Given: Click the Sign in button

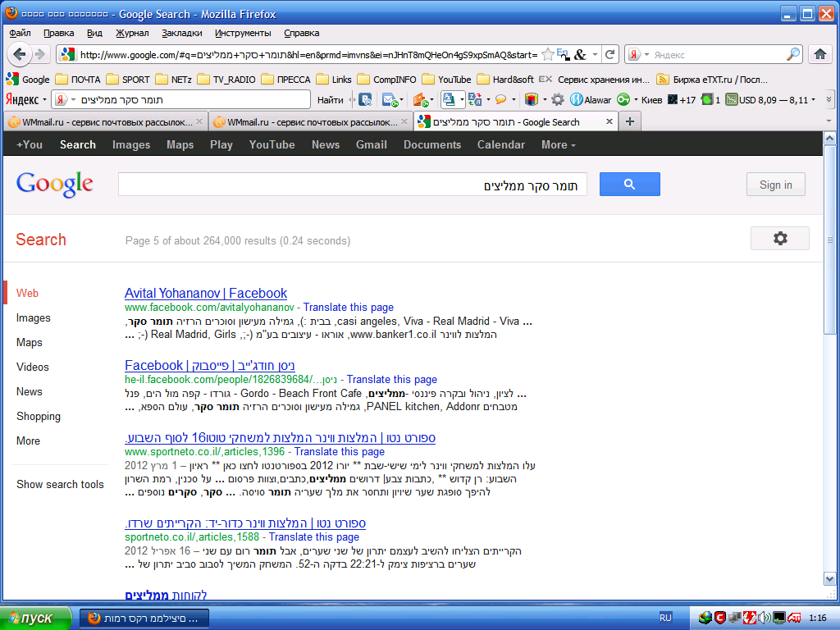Looking at the screenshot, I should click(775, 185).
